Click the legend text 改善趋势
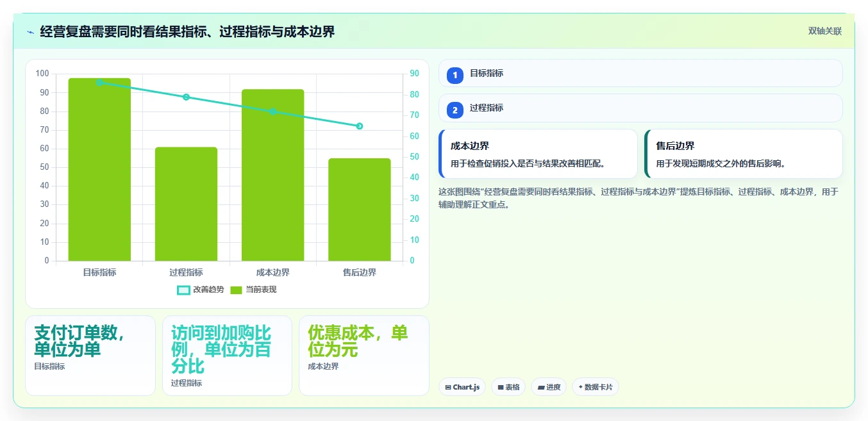This screenshot has width=868, height=421. tap(209, 290)
